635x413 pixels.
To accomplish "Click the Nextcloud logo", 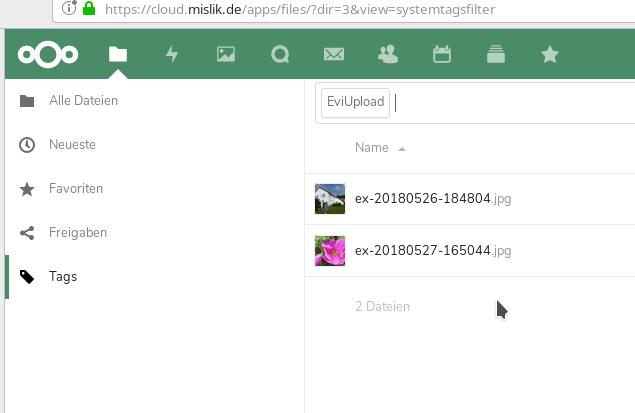I will 48,54.
